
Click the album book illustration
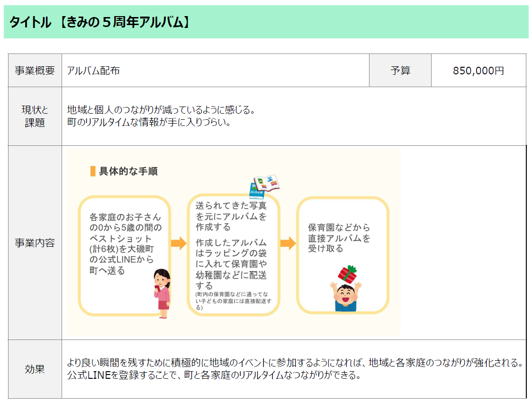click(x=264, y=186)
